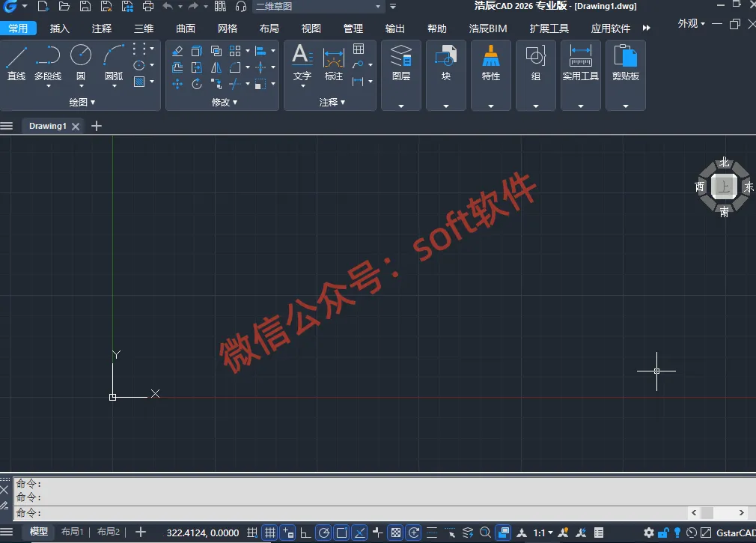Select the 圆弧 arc tool
The height and width of the screenshot is (543, 756).
click(114, 63)
